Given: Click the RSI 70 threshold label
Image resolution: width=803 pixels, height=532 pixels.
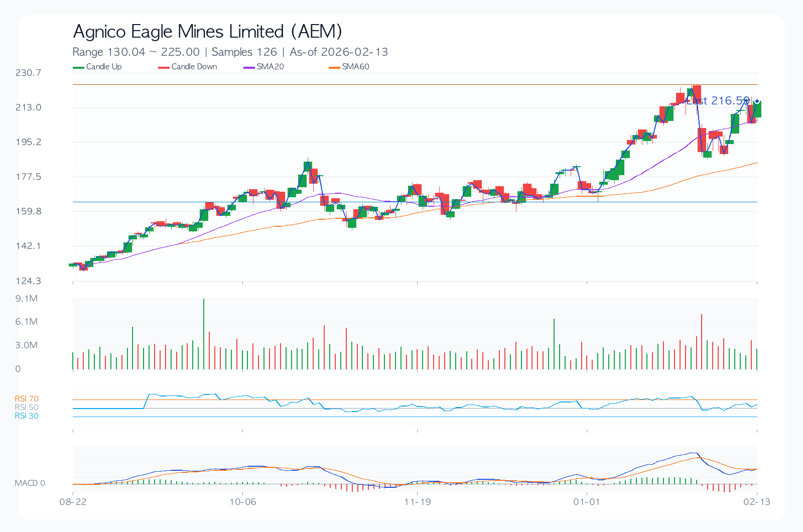Looking at the screenshot, I should [x=27, y=399].
